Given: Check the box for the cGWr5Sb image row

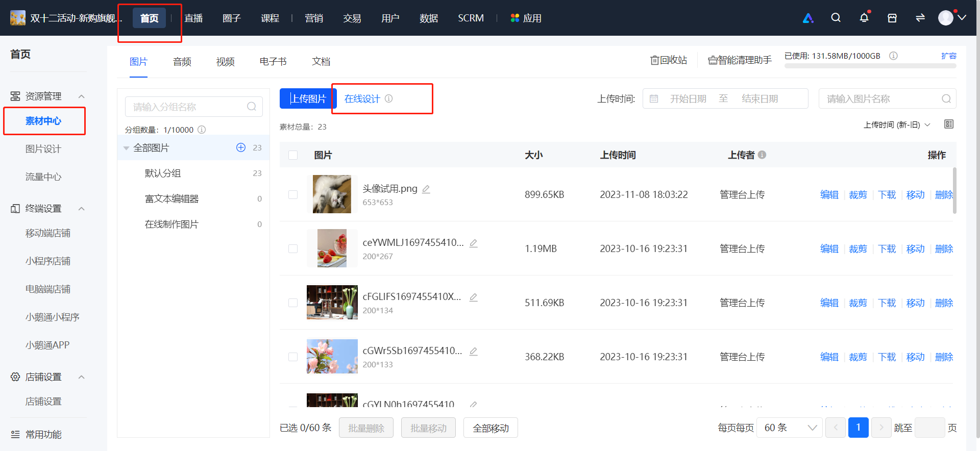Looking at the screenshot, I should (293, 357).
